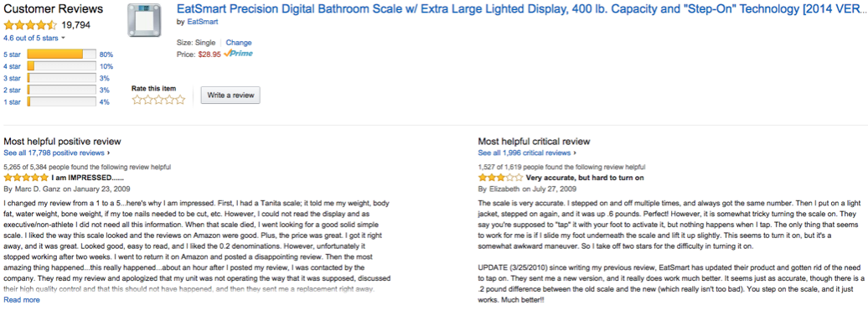Open the EatSmart brand link
Image resolution: width=868 pixels, height=316 pixels.
203,22
